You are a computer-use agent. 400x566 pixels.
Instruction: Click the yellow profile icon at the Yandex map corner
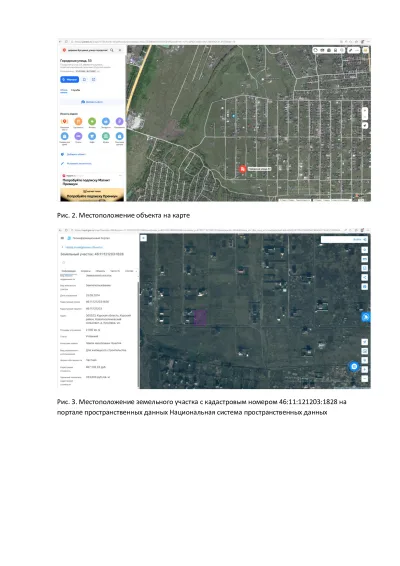tap(366, 50)
